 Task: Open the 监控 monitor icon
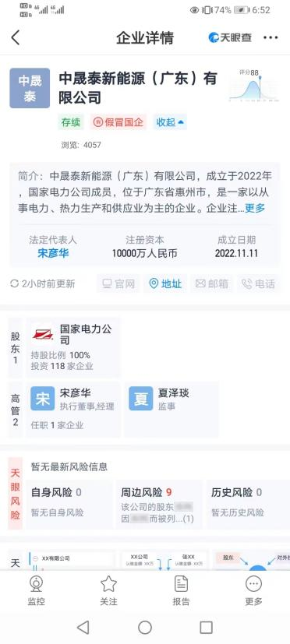click(x=36, y=591)
